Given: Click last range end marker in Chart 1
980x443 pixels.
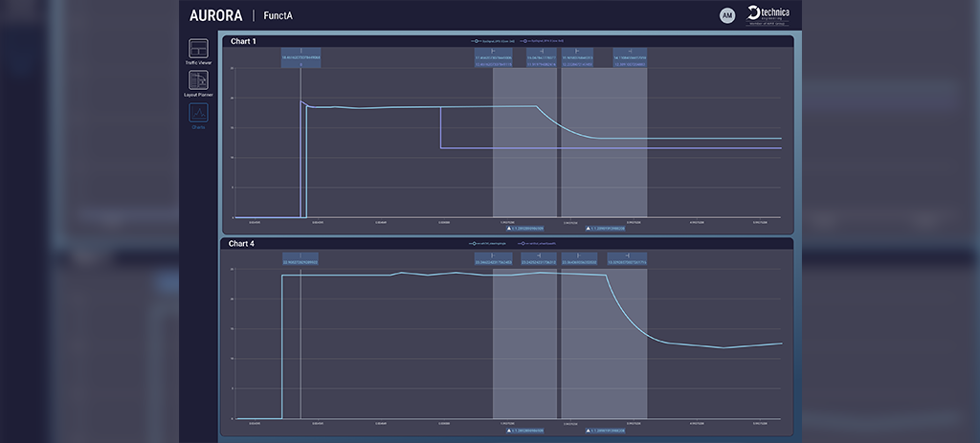Looking at the screenshot, I should point(629,58).
